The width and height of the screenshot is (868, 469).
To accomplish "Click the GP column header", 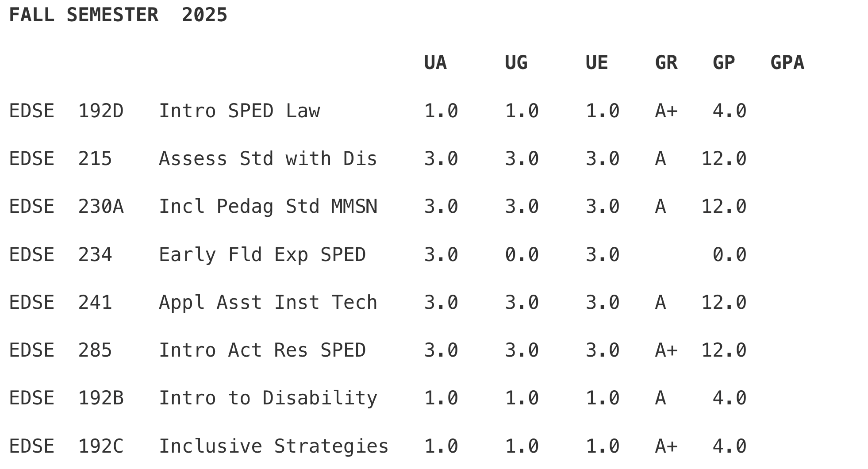I will (724, 63).
